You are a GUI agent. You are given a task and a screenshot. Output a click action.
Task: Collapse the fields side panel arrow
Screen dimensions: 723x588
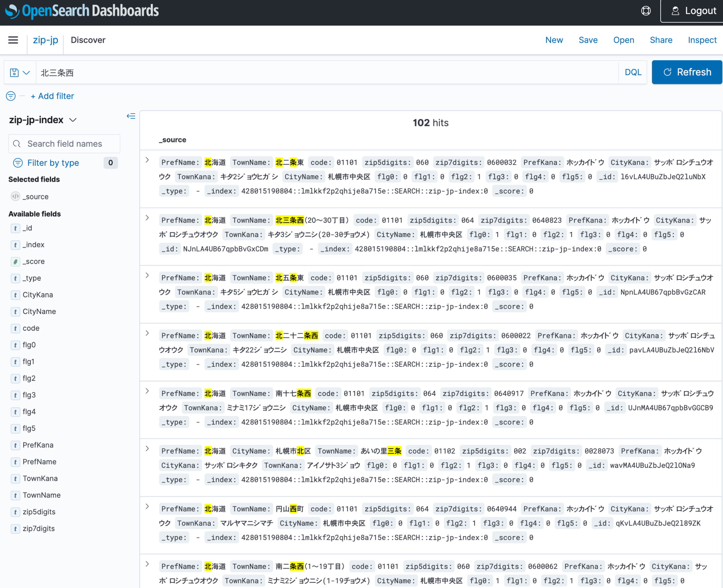tap(131, 116)
